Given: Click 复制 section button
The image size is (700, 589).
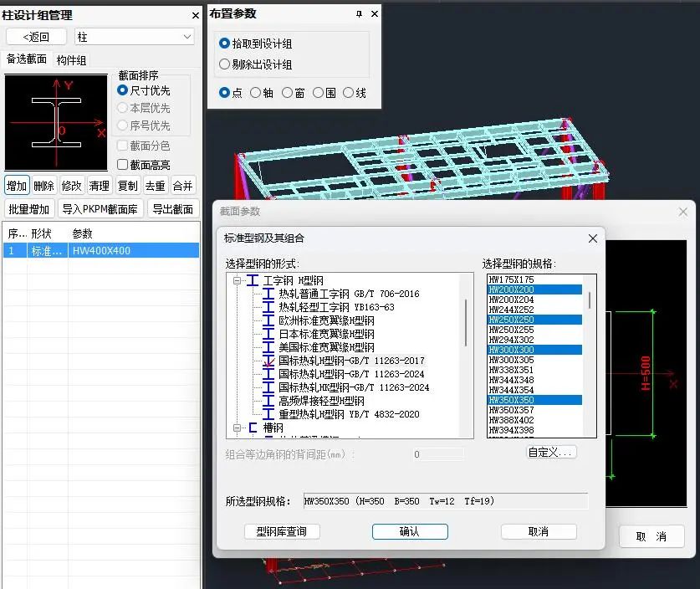Looking at the screenshot, I should 127,186.
